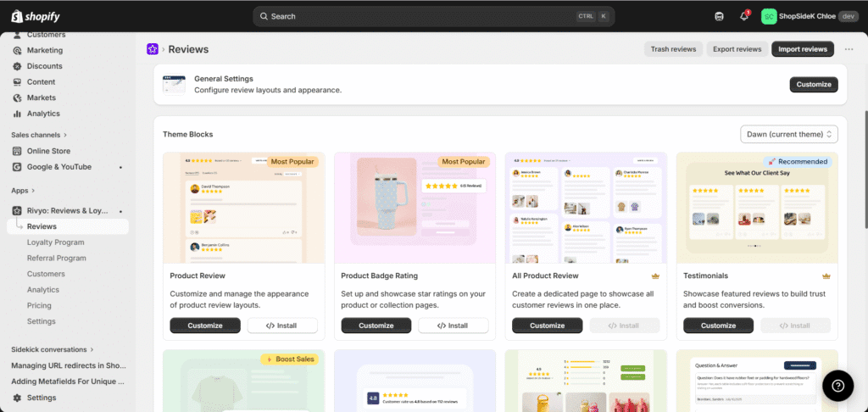The image size is (868, 412).
Task: Open 'Adding Metafields For Unique' conversation
Action: [x=68, y=381]
